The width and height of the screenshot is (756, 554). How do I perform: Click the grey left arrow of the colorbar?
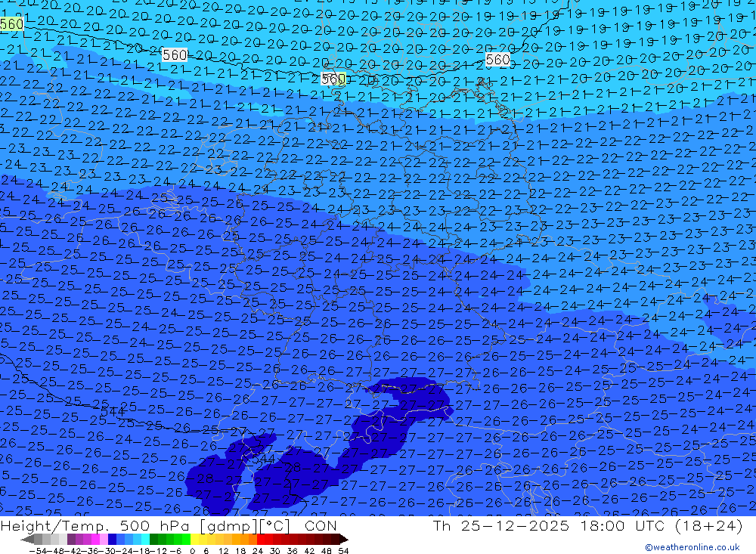[x=27, y=540]
